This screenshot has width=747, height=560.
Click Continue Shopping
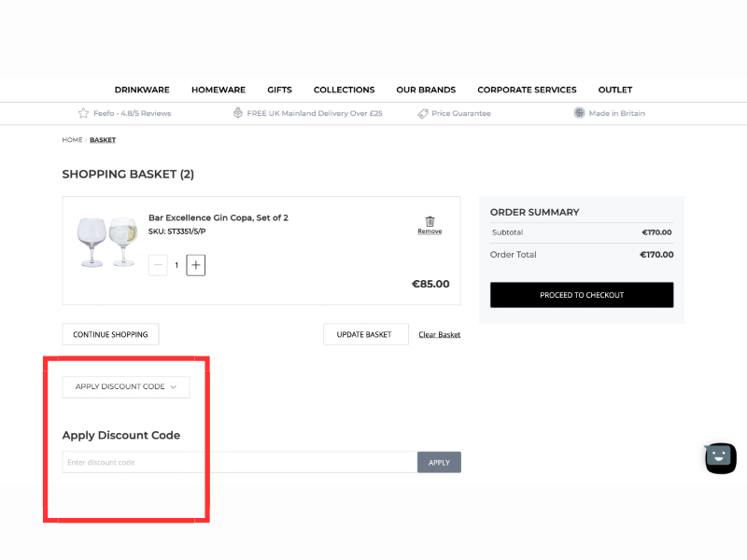[x=110, y=334]
